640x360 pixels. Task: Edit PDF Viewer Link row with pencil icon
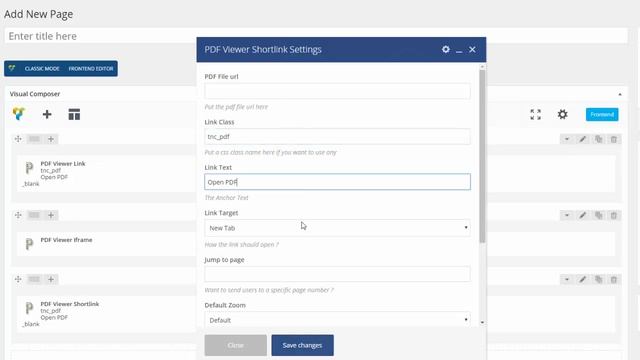point(582,139)
